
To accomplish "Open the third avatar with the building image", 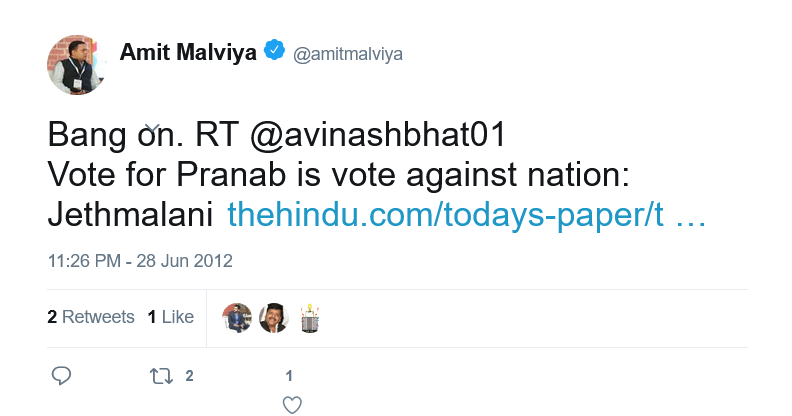I will click(x=310, y=318).
